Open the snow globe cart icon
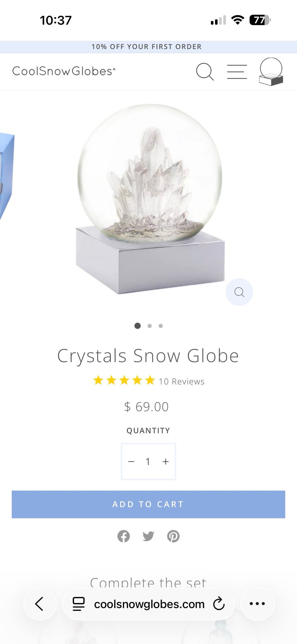297x644 pixels. (271, 71)
